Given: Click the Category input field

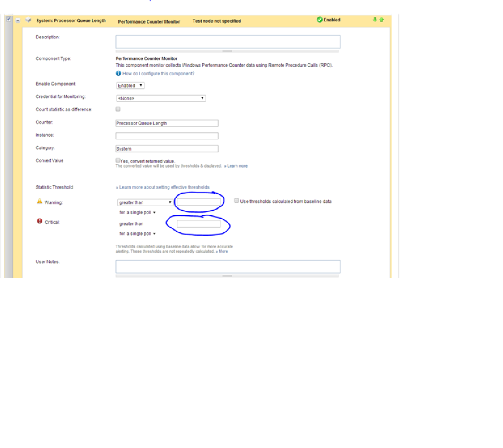Looking at the screenshot, I should point(167,149).
